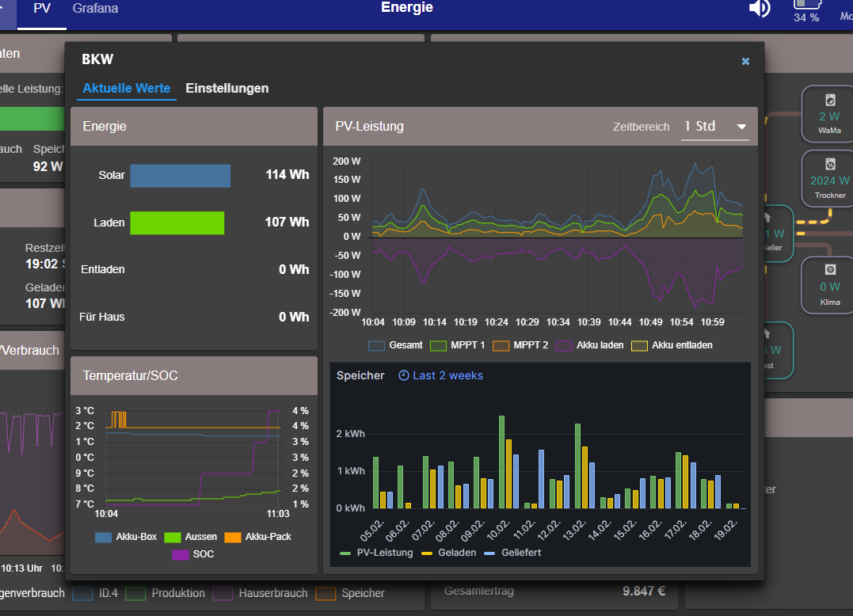Click the Zeitbereich dropdown arrow
Image resolution: width=853 pixels, height=616 pixels.
741,127
